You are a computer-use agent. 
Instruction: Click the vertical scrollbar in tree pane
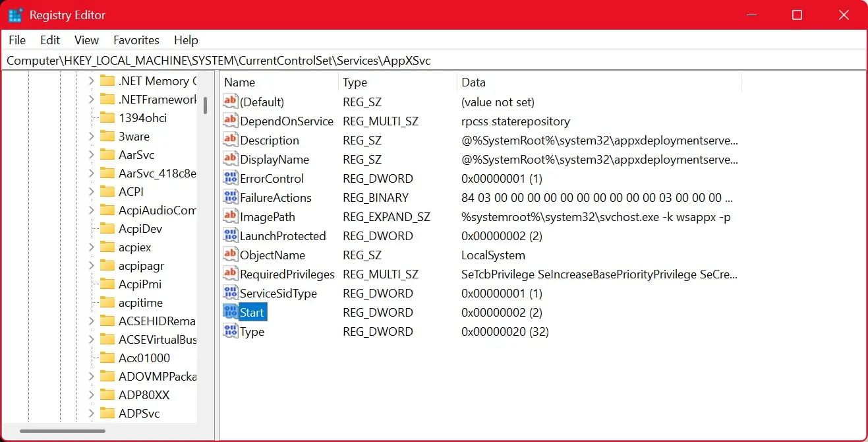(x=206, y=106)
